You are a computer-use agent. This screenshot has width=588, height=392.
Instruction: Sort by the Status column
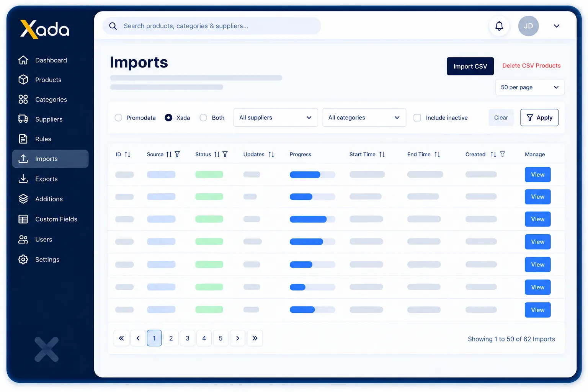217,154
